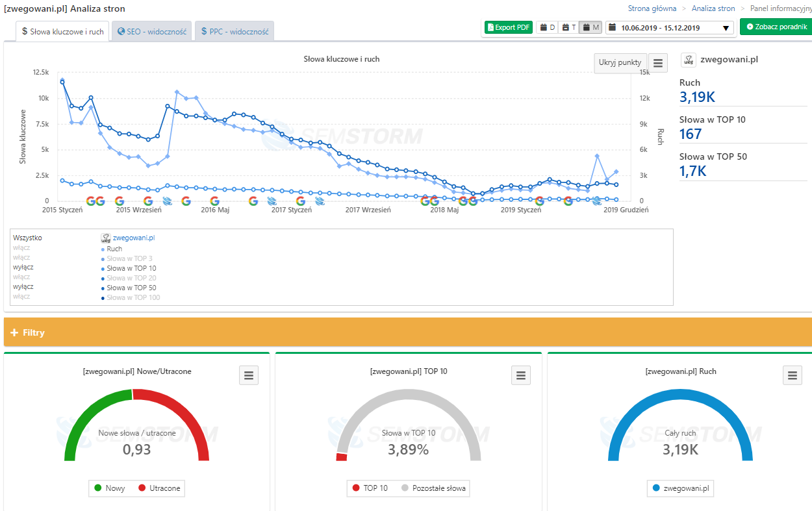Image resolution: width=812 pixels, height=511 pixels.
Task: Select monthly view calendar icon M
Action: pyautogui.click(x=590, y=27)
